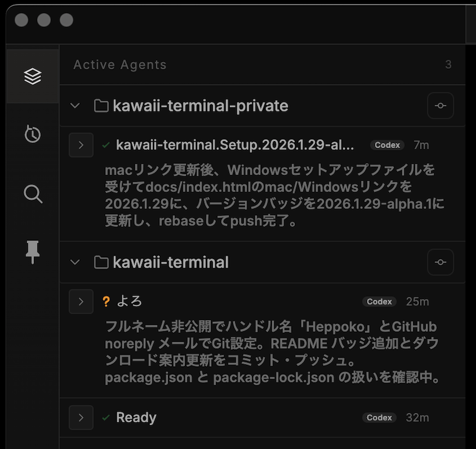Click the green checkmark beside Ready
The width and height of the screenshot is (476, 449).
[106, 418]
